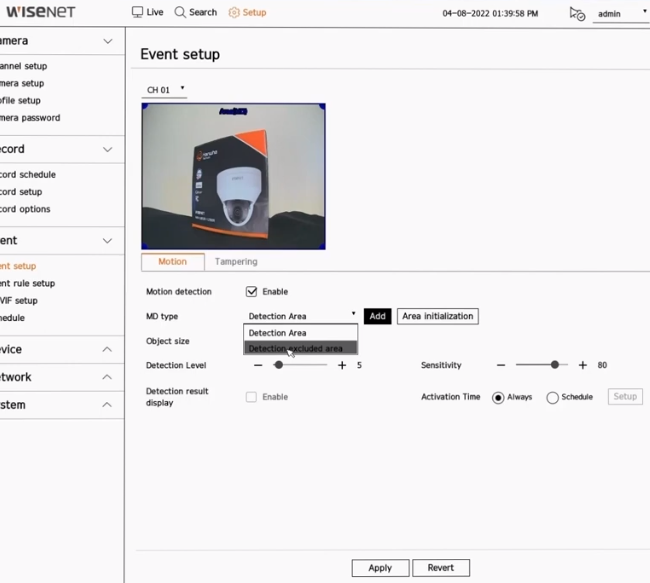Click the Detection Level slider handle

pos(279,365)
